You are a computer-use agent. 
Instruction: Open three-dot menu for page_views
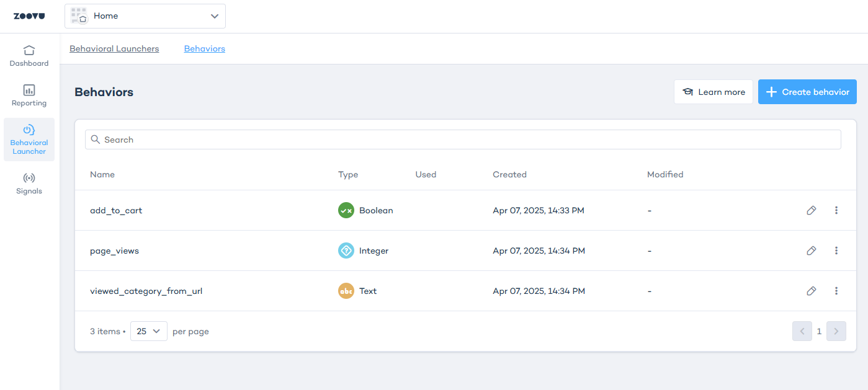(x=836, y=250)
